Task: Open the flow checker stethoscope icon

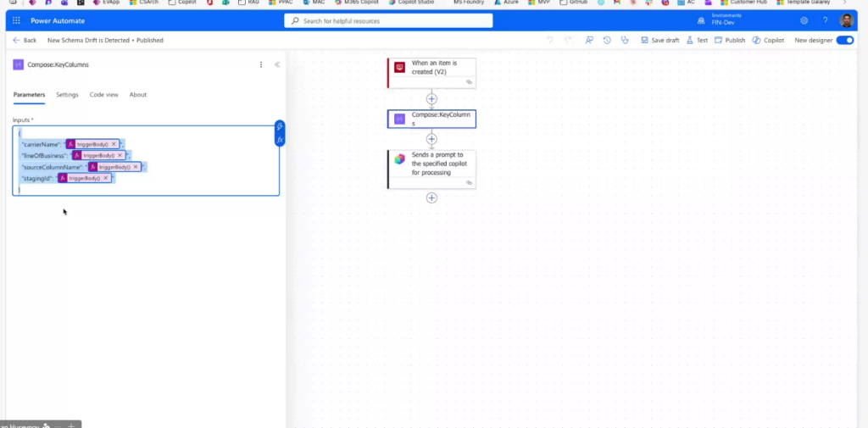Action: [x=625, y=40]
